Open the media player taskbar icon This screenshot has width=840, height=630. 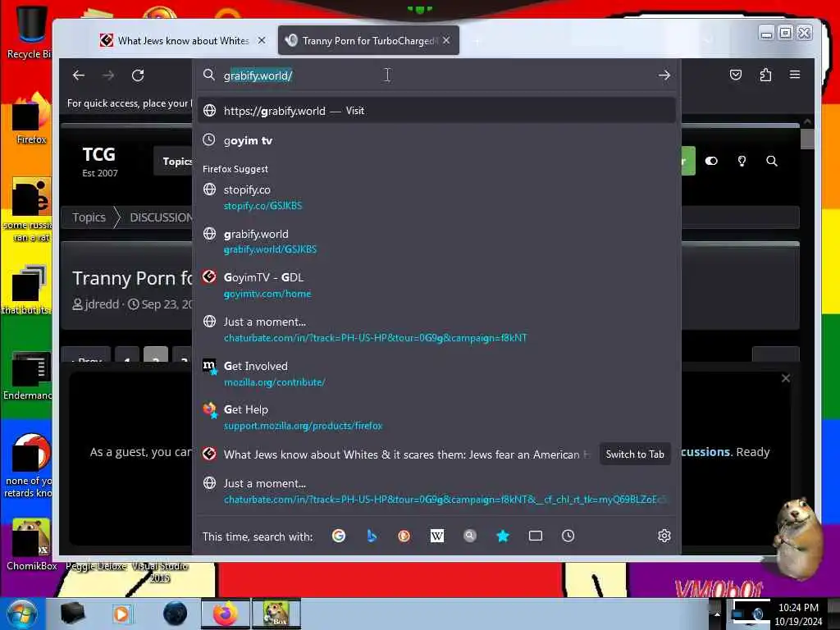click(x=121, y=614)
